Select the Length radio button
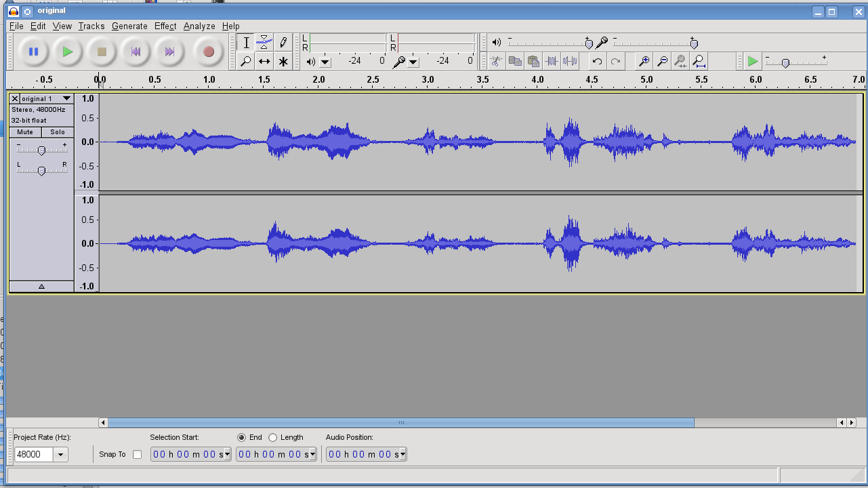The width and height of the screenshot is (868, 488). click(x=273, y=437)
